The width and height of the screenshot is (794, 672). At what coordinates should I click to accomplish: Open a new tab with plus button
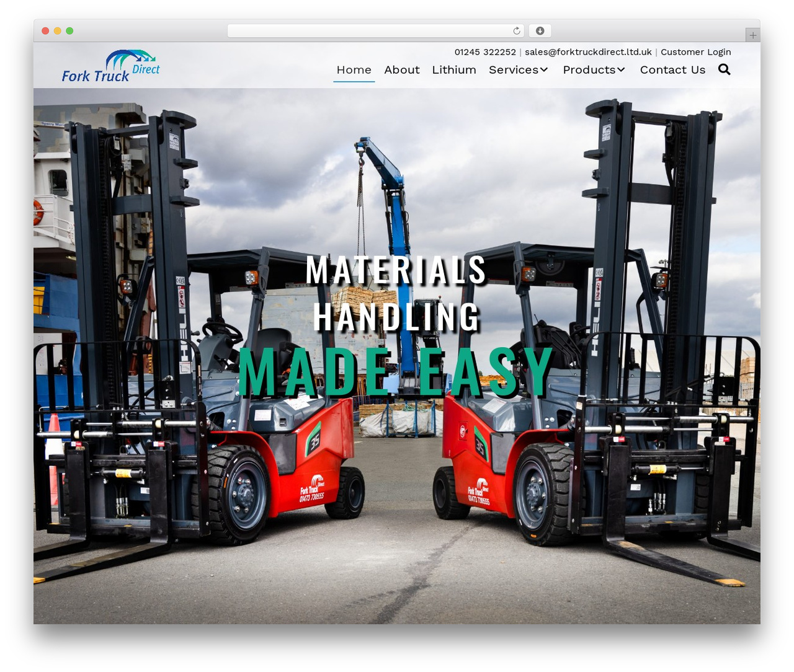pos(752,35)
